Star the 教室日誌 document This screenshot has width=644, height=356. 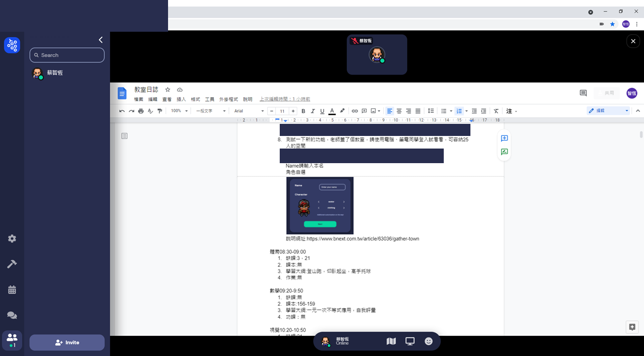pyautogui.click(x=168, y=90)
